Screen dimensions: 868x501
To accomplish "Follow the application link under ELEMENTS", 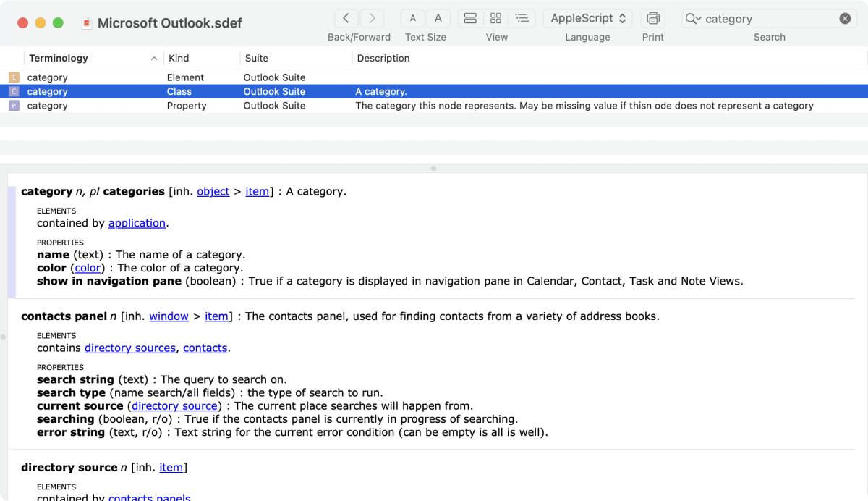I will coord(137,223).
